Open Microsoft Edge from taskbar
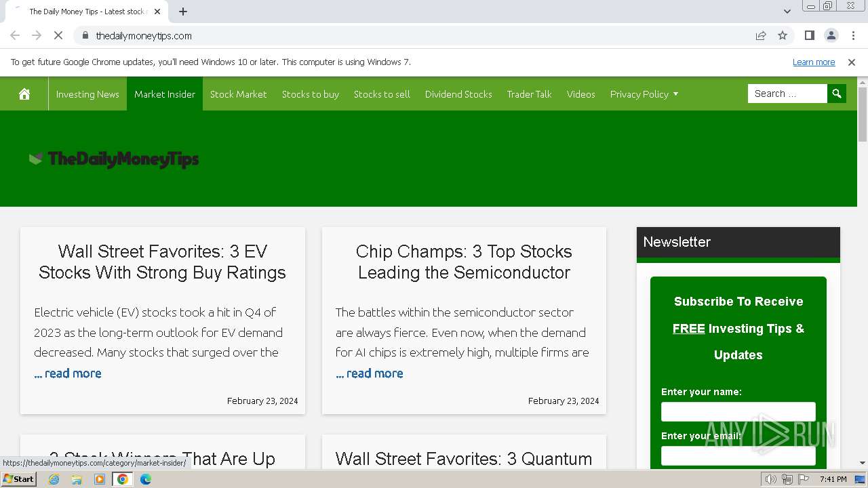868x488 pixels. [146, 479]
